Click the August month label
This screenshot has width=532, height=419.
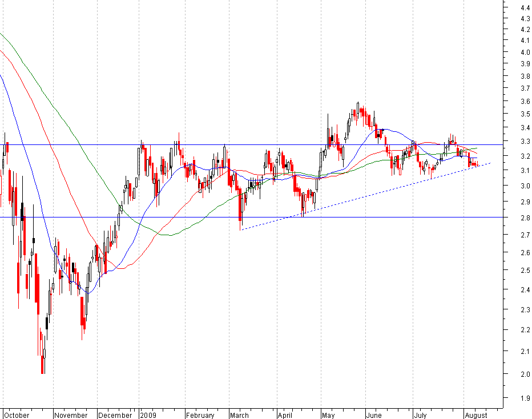pyautogui.click(x=476, y=415)
